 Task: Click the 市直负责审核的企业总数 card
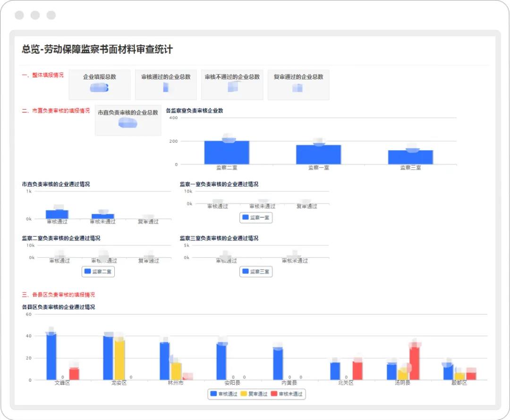coord(128,120)
